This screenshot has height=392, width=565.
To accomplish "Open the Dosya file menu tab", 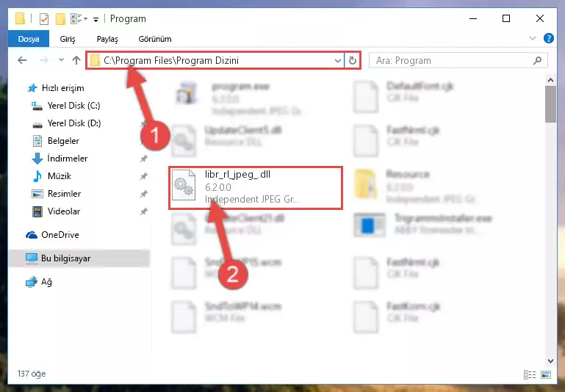I will pyautogui.click(x=29, y=39).
